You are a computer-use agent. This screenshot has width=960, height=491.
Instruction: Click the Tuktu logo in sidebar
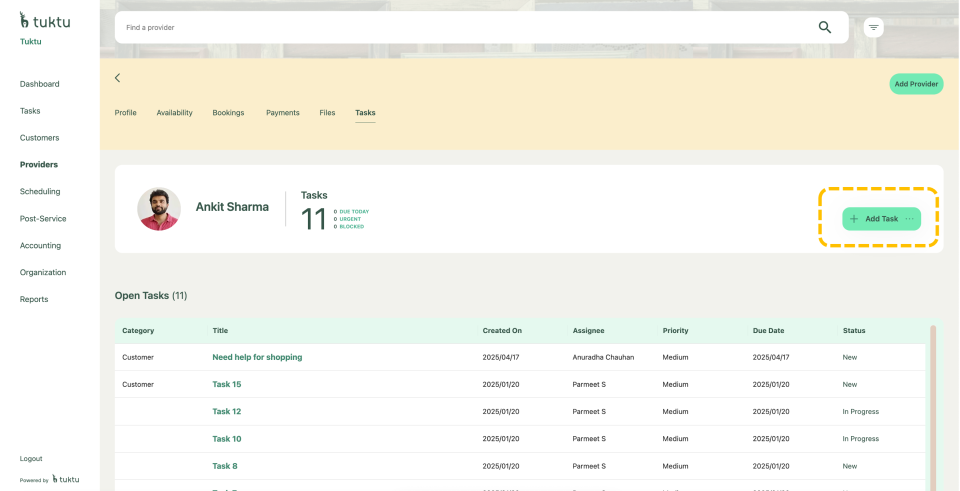tap(45, 19)
